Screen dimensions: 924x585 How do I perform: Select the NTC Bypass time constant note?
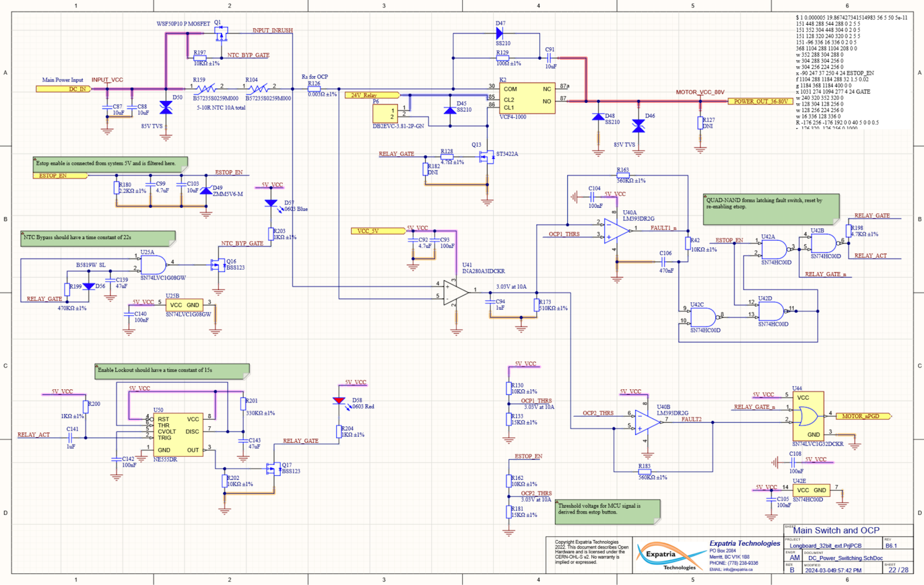click(x=98, y=238)
